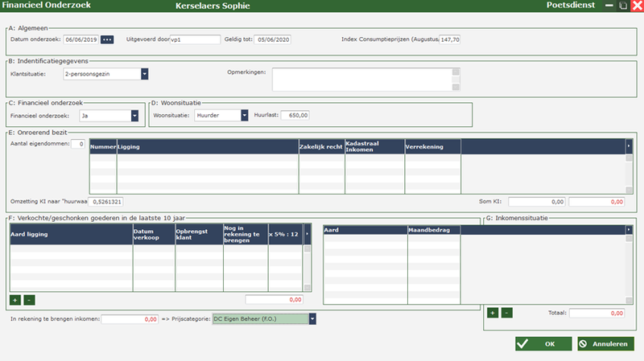
Task: Open date picker beside Datum onderzoek
Action: [107, 39]
